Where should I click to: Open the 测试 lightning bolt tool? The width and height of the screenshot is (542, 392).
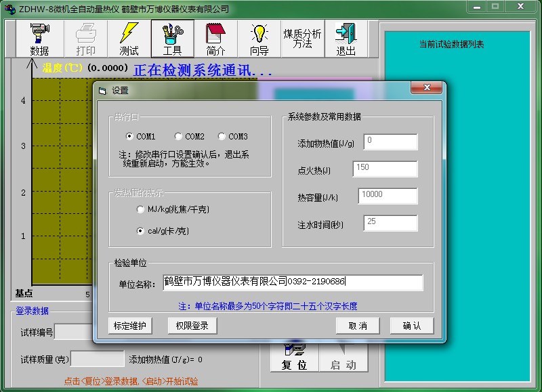(x=129, y=39)
